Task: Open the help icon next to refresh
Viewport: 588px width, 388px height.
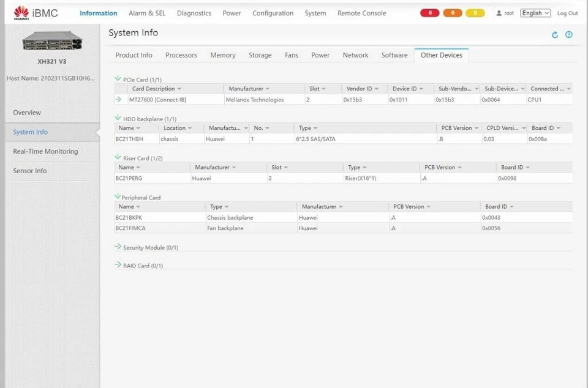Action: click(568, 34)
